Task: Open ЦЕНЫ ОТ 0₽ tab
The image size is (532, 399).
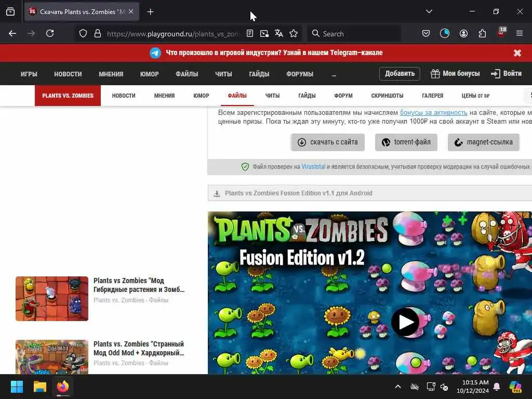Action: 475,96
